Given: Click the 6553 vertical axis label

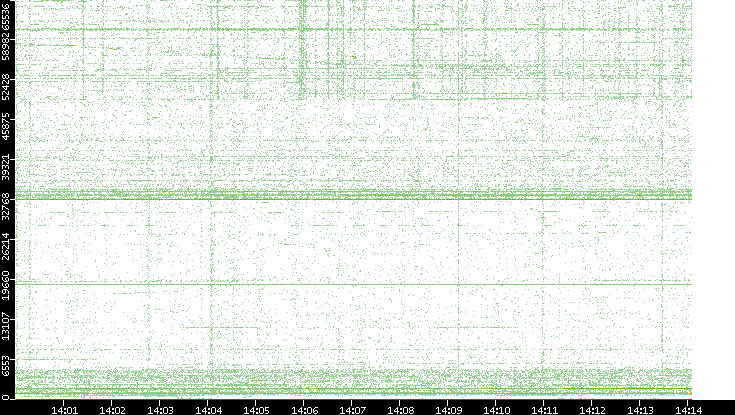Looking at the screenshot, I should (5, 366).
